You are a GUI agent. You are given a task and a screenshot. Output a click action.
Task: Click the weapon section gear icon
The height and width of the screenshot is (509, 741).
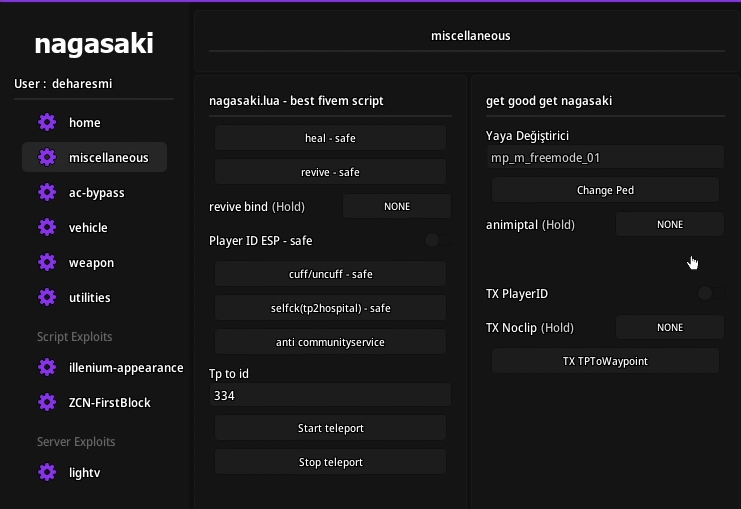coord(46,263)
